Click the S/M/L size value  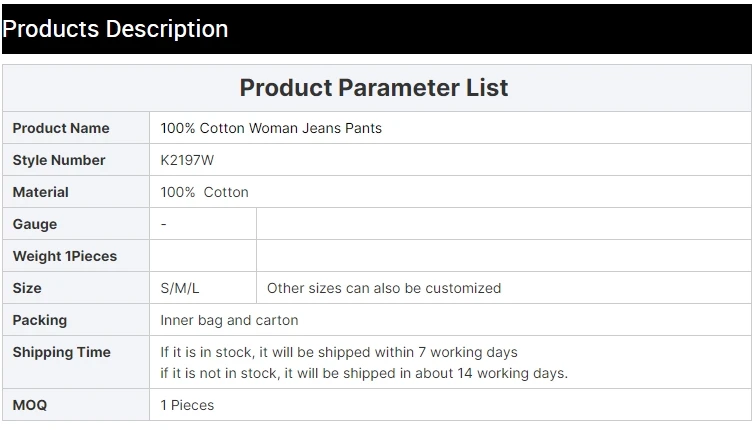[x=180, y=288]
